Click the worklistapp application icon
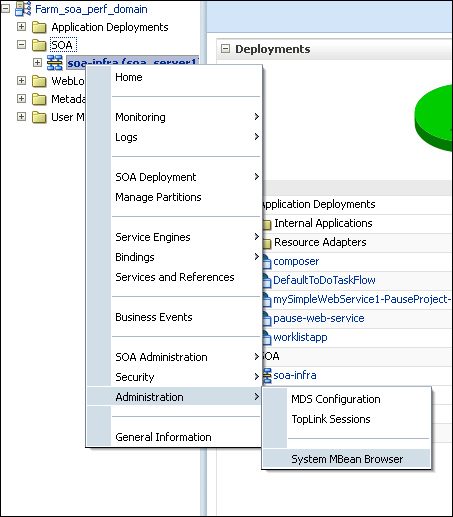453x517 pixels. point(267,338)
